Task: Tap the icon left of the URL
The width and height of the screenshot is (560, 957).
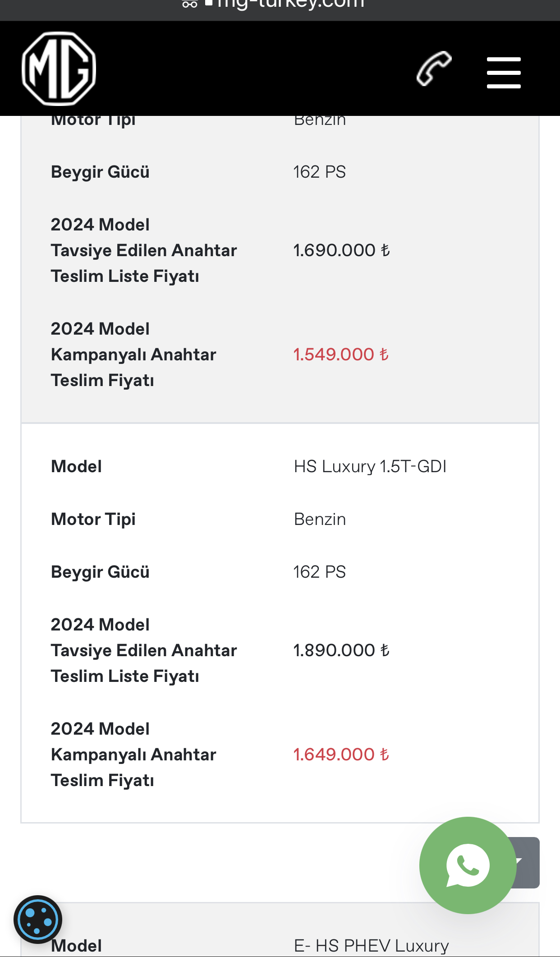Action: [189, 4]
